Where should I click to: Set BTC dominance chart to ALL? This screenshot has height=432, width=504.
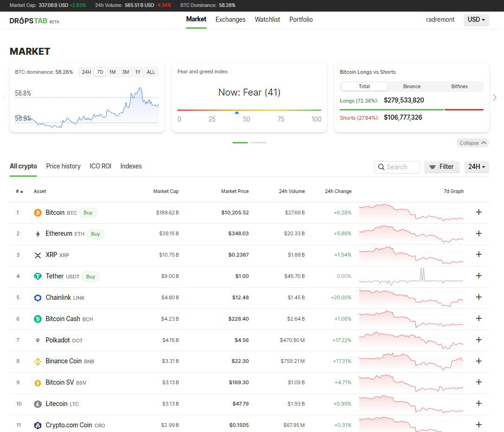click(151, 72)
